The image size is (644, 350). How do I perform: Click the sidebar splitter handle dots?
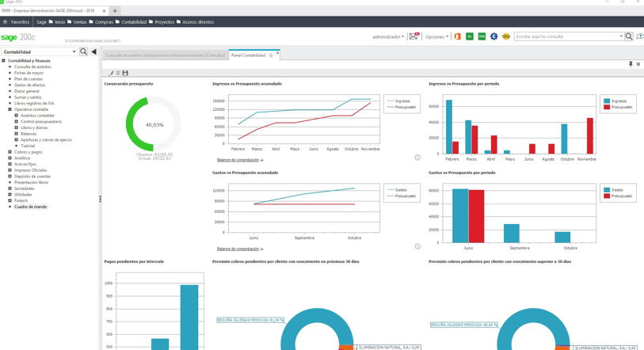[x=101, y=199]
